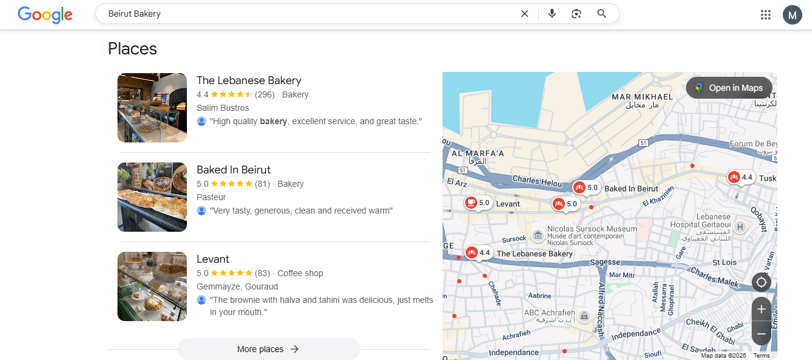Click the MAR MIKHAEL map label

coord(642,97)
